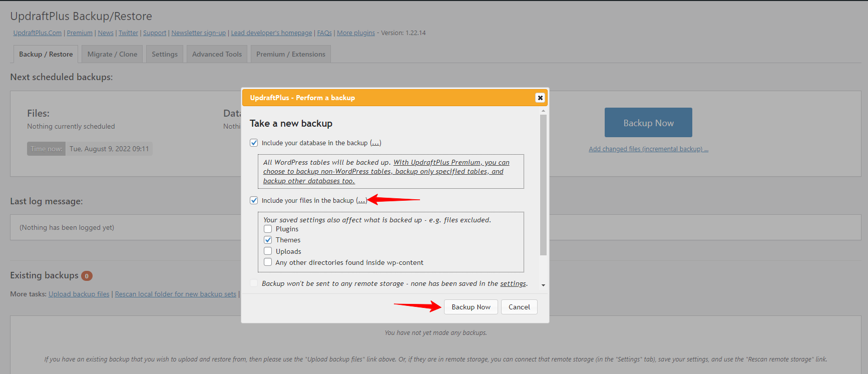
Task: Click Add changed files (incremental backup) link
Action: click(x=648, y=149)
